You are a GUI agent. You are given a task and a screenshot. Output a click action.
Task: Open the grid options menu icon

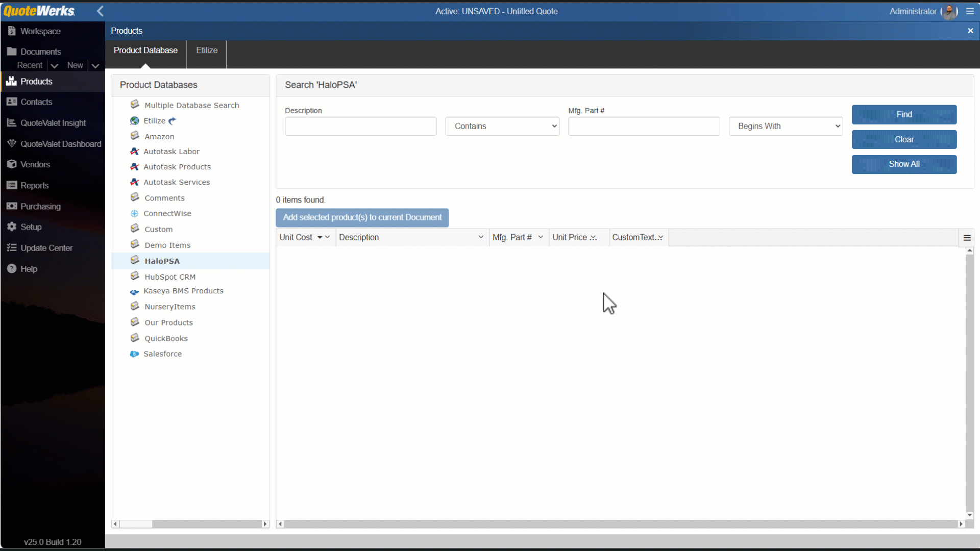coord(967,238)
